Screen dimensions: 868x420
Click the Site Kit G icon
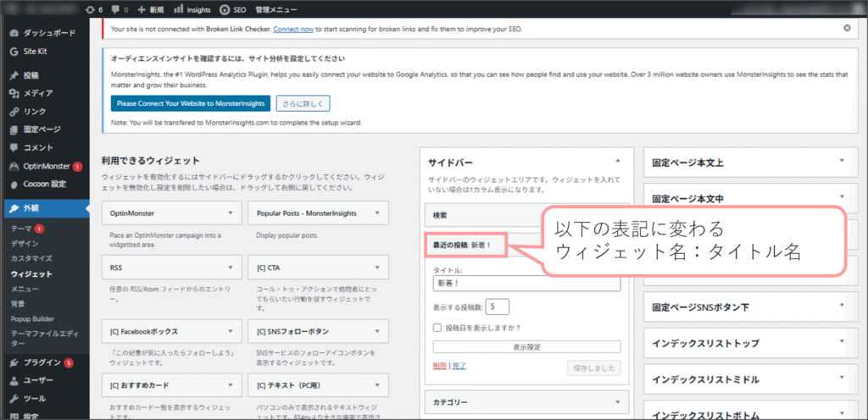click(x=14, y=52)
